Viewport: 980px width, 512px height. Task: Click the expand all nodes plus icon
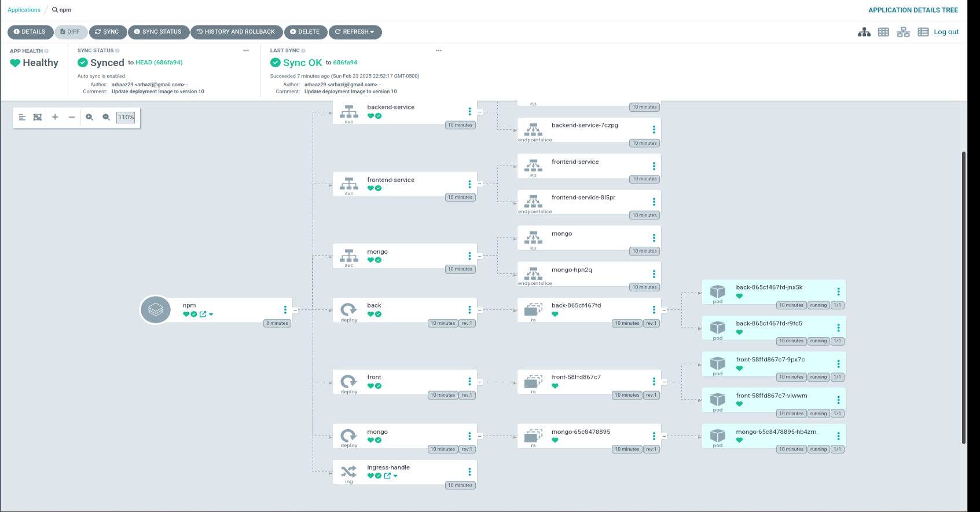(55, 117)
